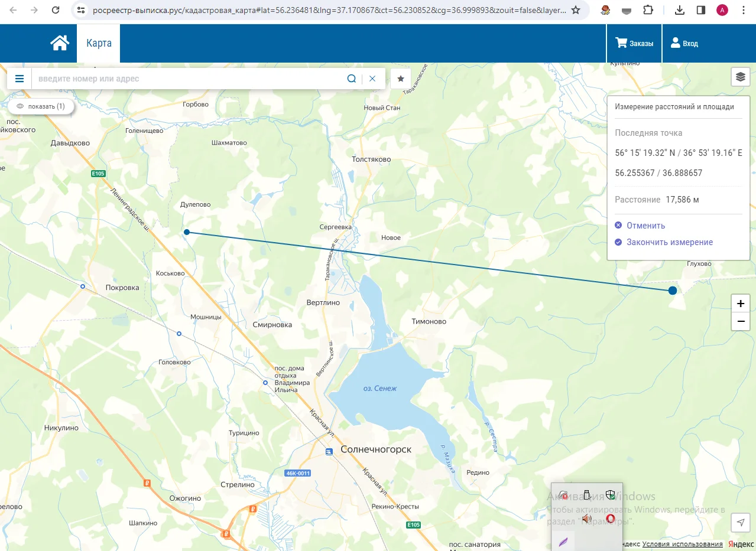Select the 46К-0011 road badge
This screenshot has width=756, height=551.
[297, 473]
